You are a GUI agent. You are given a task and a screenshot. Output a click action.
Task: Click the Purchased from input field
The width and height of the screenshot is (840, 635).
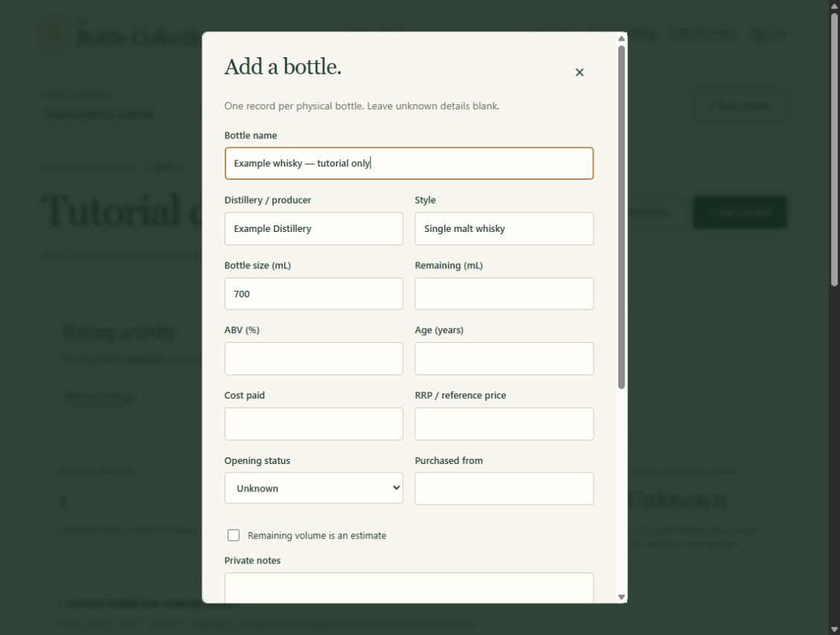pos(504,489)
